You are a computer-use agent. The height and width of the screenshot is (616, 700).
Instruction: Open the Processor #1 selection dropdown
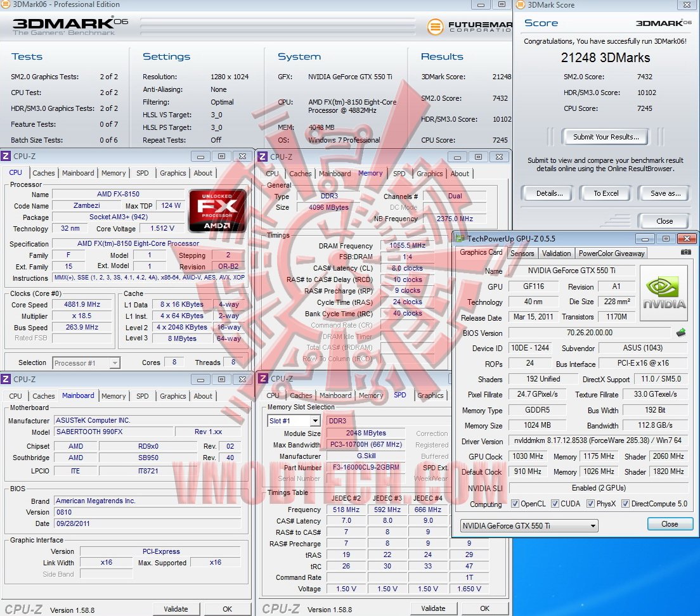point(86,363)
